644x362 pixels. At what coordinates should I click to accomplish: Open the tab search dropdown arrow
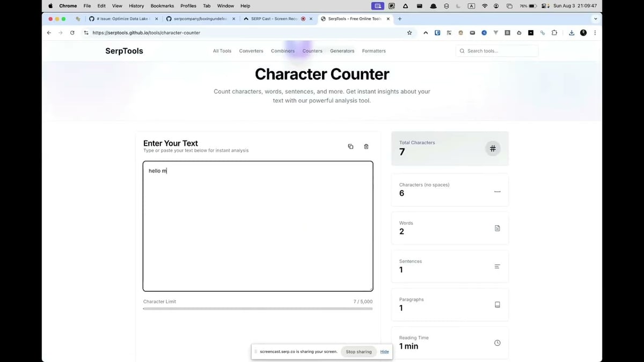pos(596,18)
